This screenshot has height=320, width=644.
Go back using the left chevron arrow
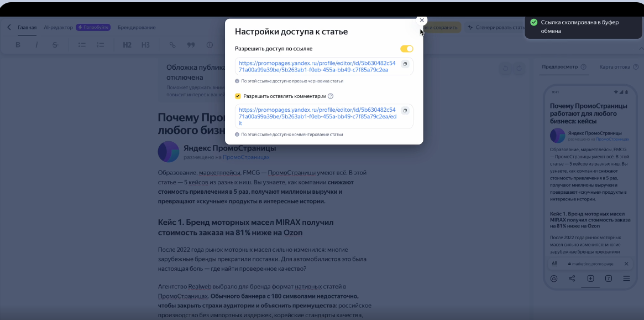[x=9, y=27]
